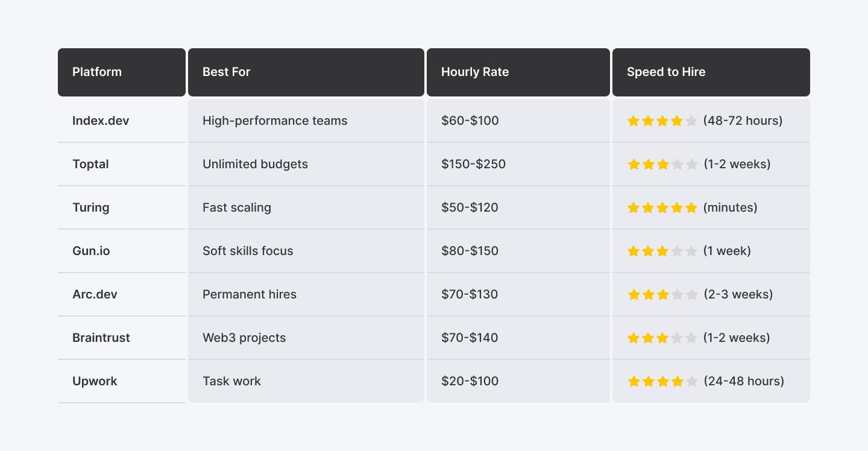Click the Best For column header
This screenshot has height=451, width=868.
(226, 72)
